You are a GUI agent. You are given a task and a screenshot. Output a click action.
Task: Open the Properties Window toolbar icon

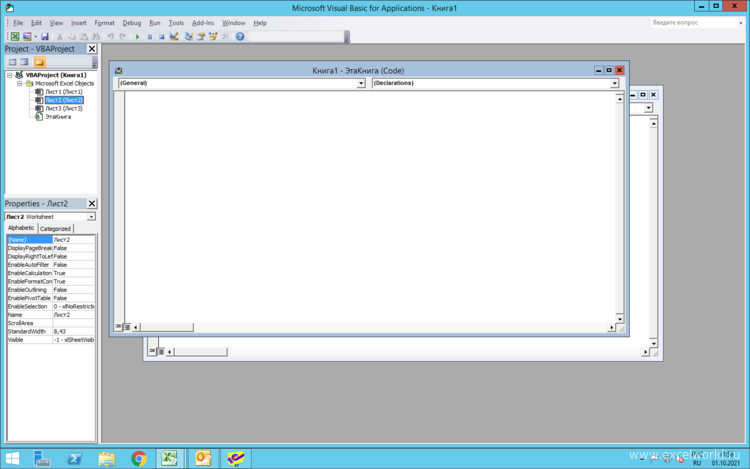click(x=201, y=36)
